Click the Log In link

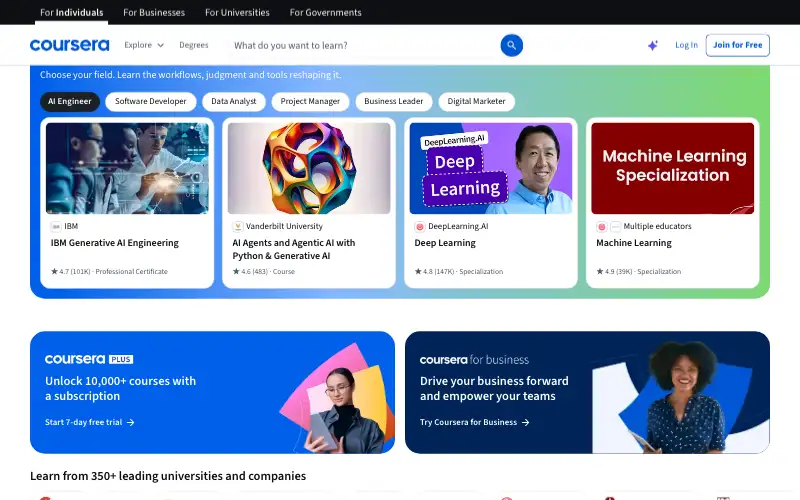coord(686,45)
